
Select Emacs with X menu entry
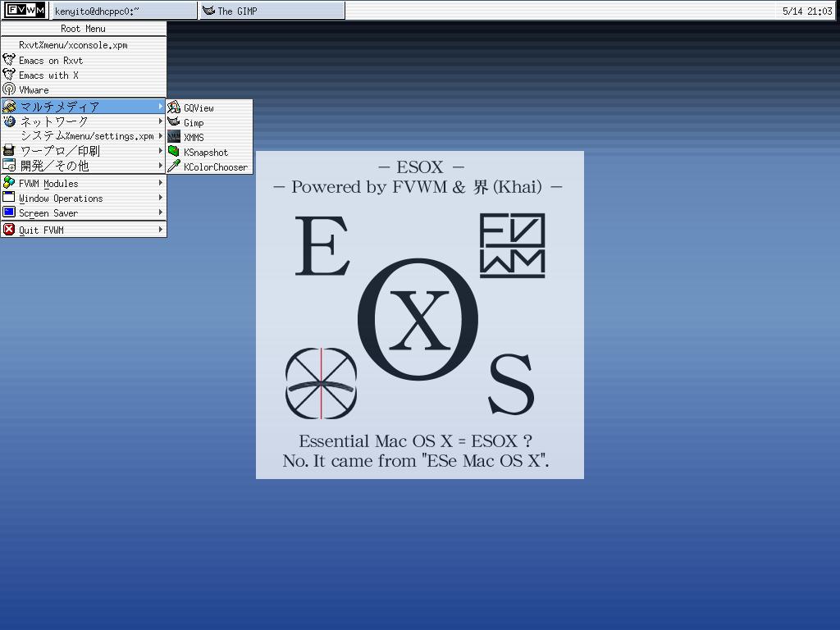coord(48,75)
